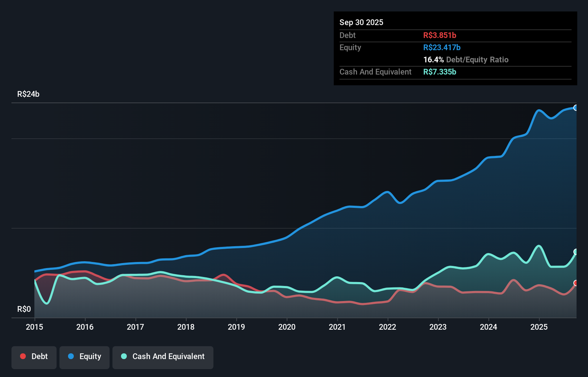
Task: Expand the Cash And Equivalent tooltip row
Action: tap(375, 72)
